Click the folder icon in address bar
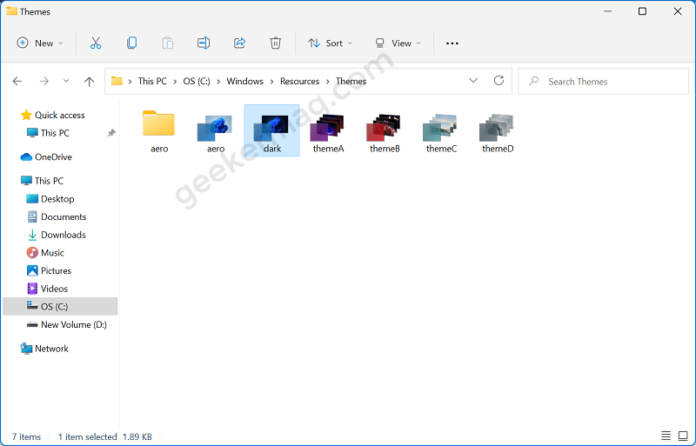The width and height of the screenshot is (696, 446). [x=117, y=81]
